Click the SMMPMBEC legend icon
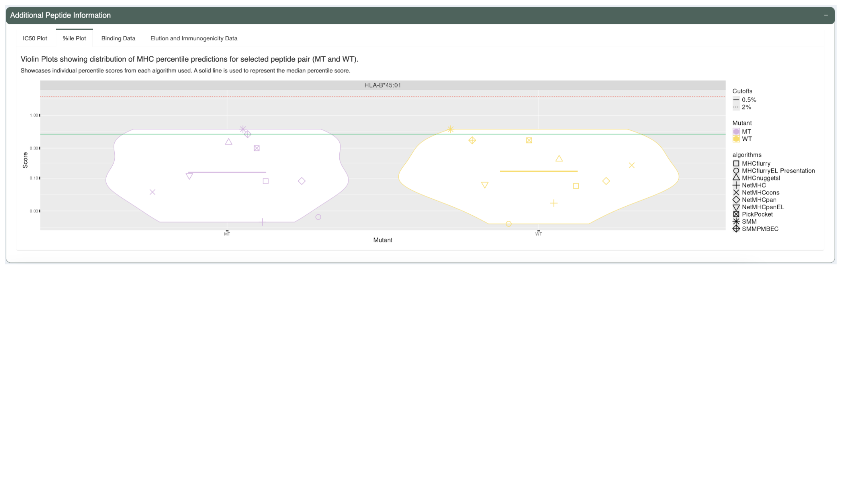The image size is (841, 504). [x=736, y=228]
